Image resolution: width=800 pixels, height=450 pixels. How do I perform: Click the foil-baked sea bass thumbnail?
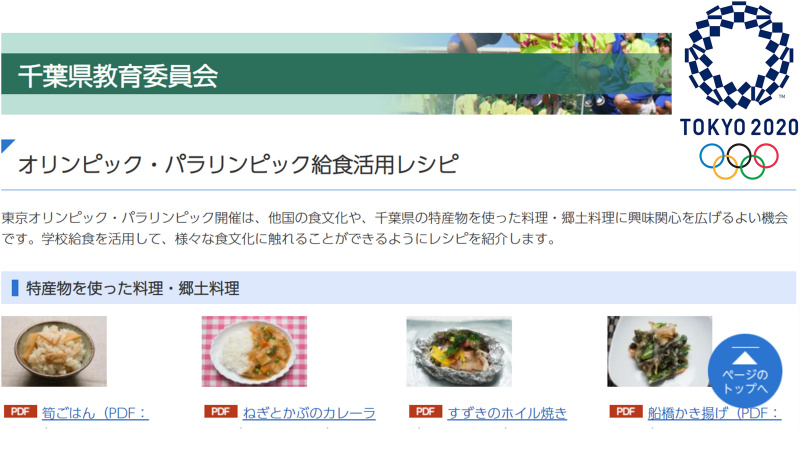tap(459, 351)
